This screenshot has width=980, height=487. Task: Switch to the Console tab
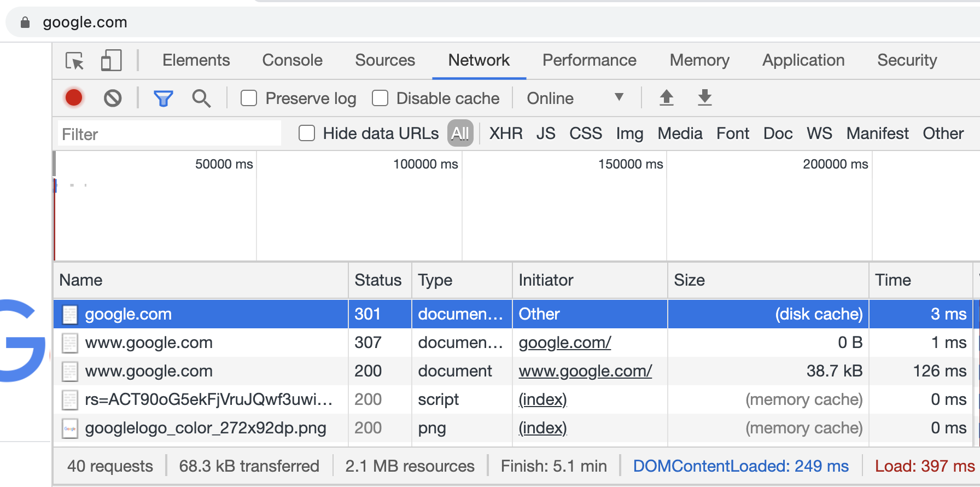click(x=293, y=60)
